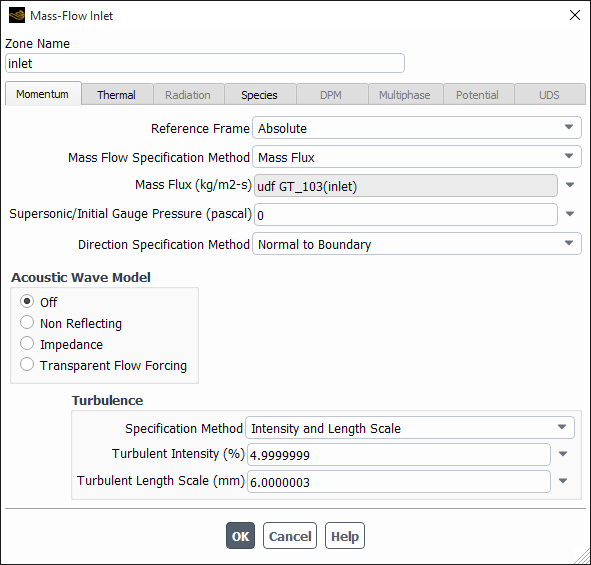Switch to the Thermal tab
Image resolution: width=591 pixels, height=565 pixels.
click(117, 95)
